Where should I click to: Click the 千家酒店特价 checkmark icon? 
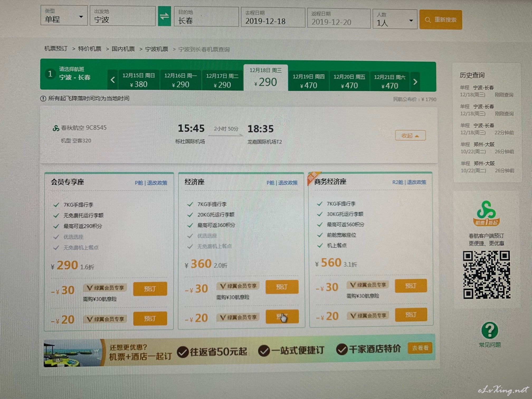[x=341, y=349]
